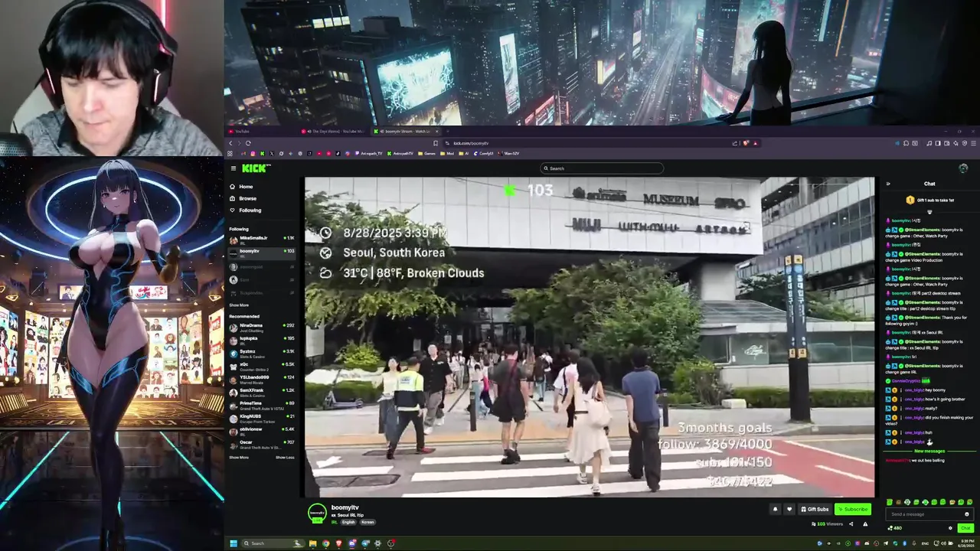980x551 pixels.
Task: Open Syztmz recommended channel
Action: pos(262,353)
